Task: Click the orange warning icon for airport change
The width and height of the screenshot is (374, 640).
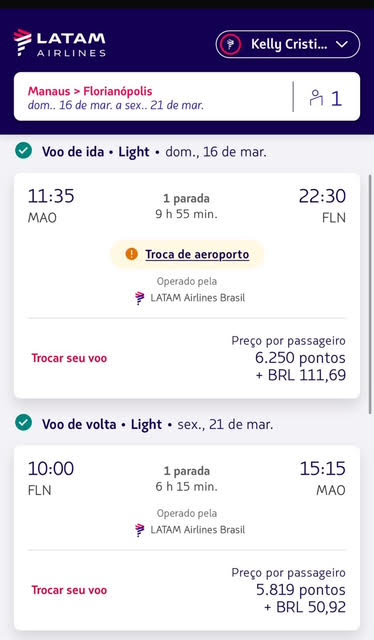Action: pos(131,254)
